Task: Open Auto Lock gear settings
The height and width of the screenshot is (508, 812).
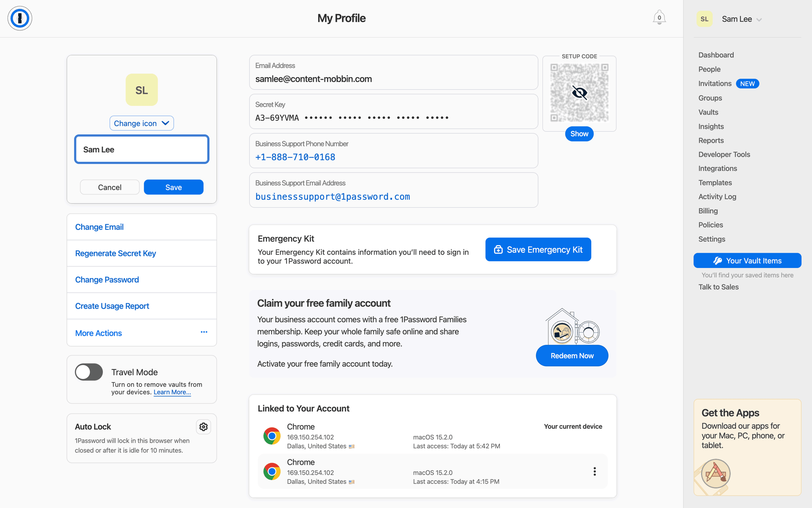Action: tap(203, 427)
